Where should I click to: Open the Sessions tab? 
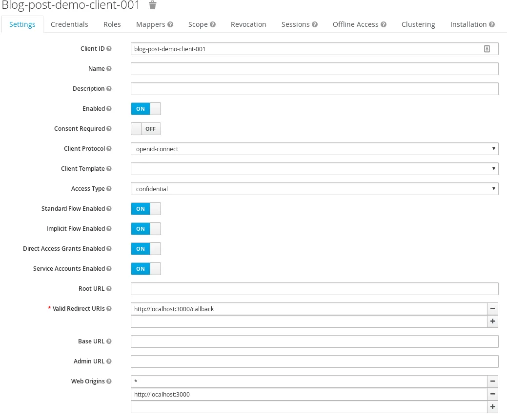300,24
